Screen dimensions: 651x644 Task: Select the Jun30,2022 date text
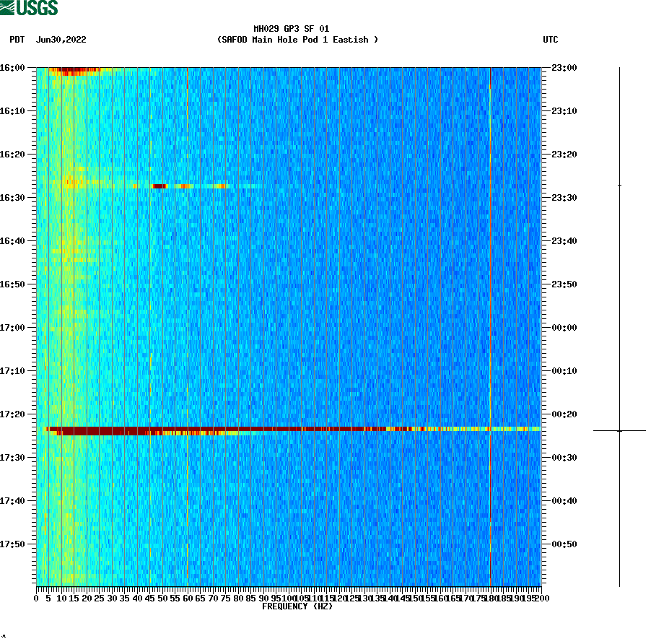coord(60,40)
